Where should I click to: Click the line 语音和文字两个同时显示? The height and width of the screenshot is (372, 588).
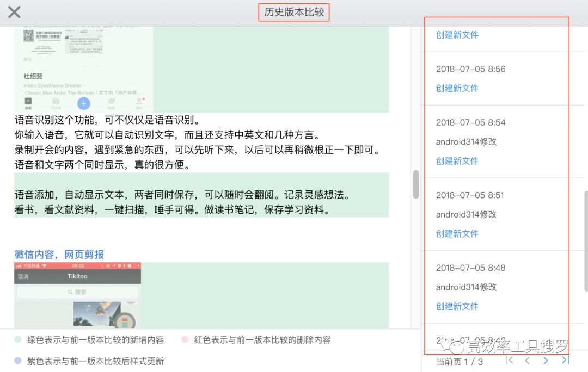pos(103,165)
